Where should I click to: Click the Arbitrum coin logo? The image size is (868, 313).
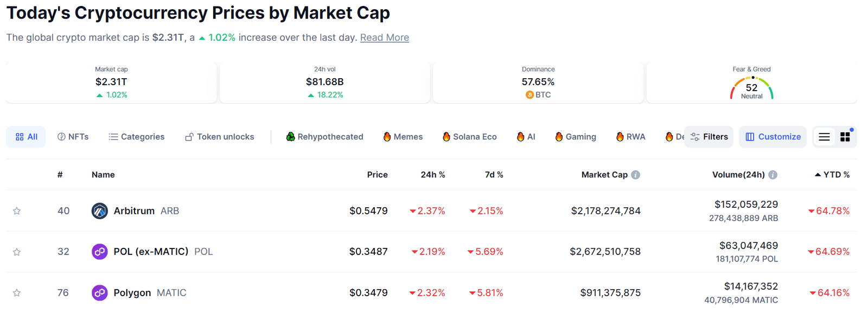pos(99,210)
